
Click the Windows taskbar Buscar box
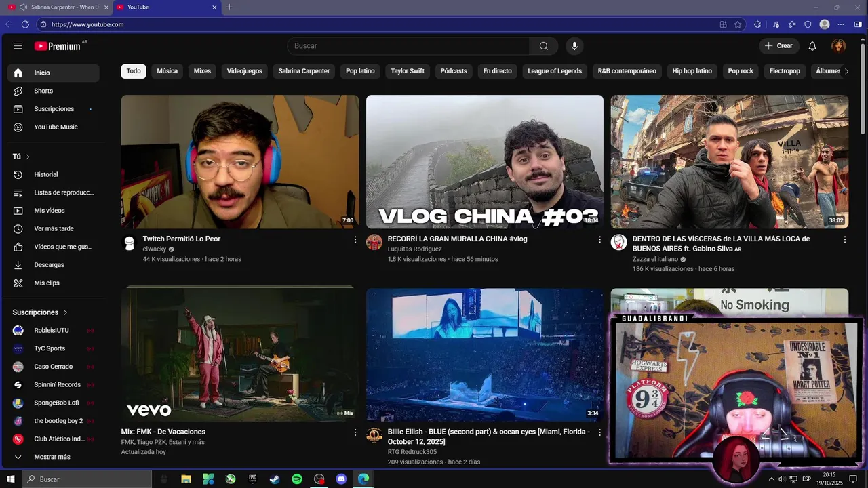click(x=87, y=479)
